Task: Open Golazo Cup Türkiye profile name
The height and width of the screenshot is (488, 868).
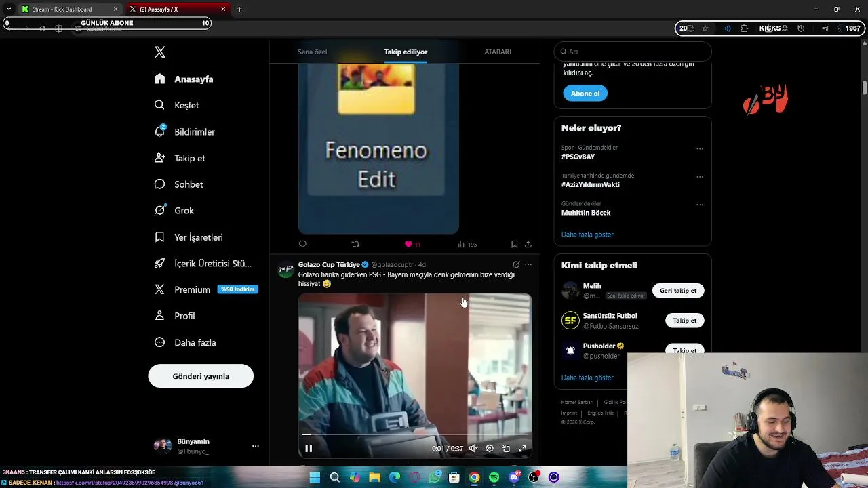Action: [x=329, y=264]
